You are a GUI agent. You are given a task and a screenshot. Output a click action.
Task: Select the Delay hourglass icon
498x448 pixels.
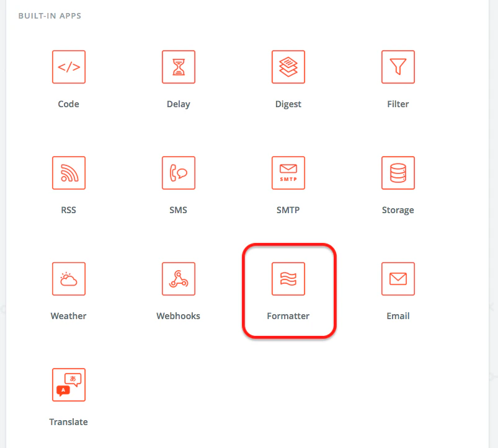[179, 67]
